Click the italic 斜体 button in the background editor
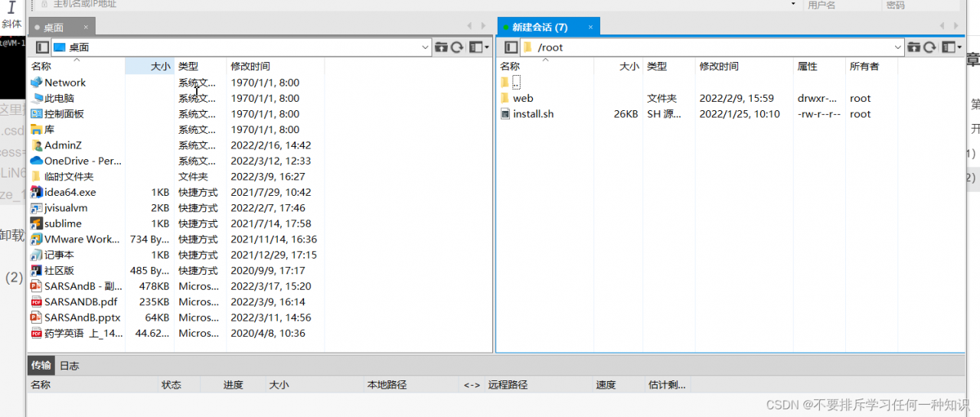 tap(11, 15)
